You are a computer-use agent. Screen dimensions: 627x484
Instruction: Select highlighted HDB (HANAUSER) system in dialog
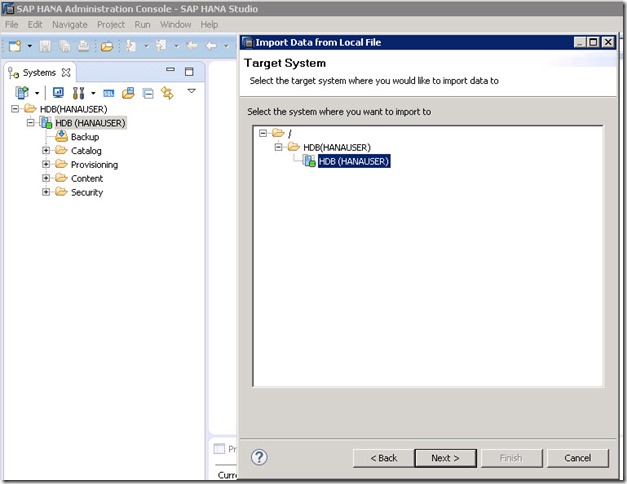click(x=354, y=161)
